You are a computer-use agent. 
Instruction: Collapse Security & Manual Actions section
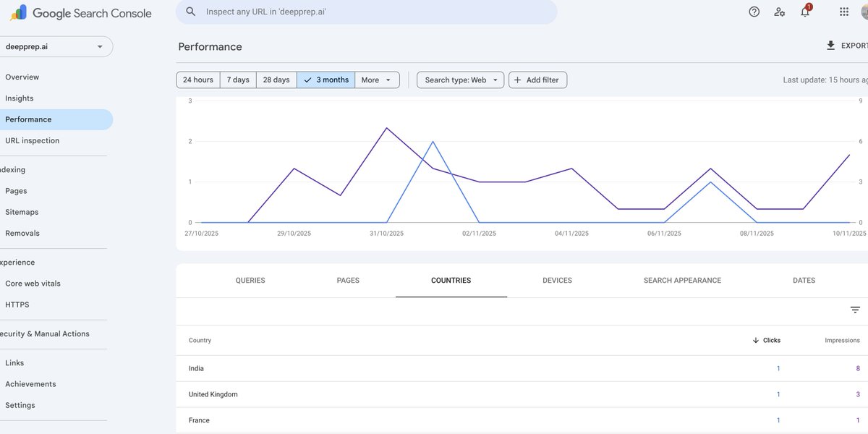click(45, 334)
